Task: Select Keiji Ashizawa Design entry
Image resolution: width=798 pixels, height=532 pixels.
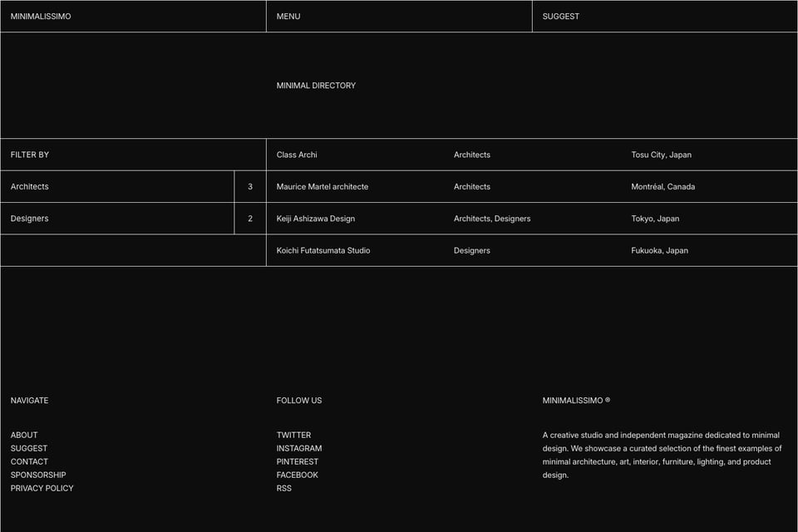Action: 316,219
